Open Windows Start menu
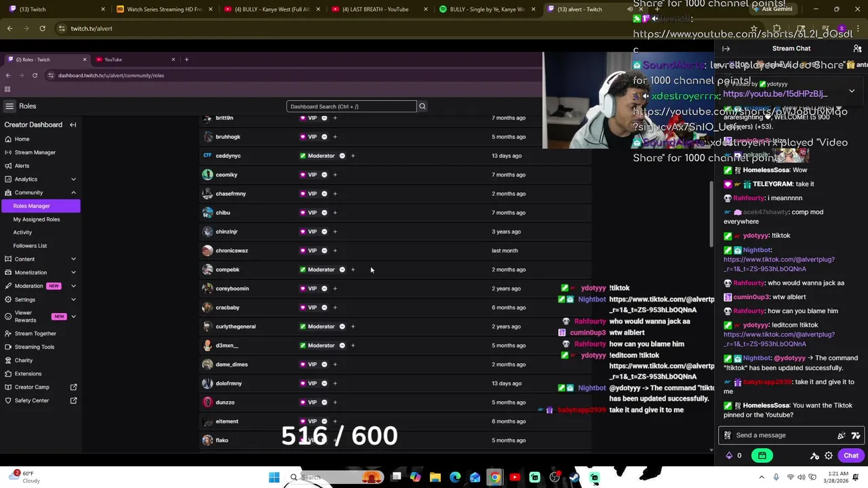The width and height of the screenshot is (868, 488). (274, 477)
